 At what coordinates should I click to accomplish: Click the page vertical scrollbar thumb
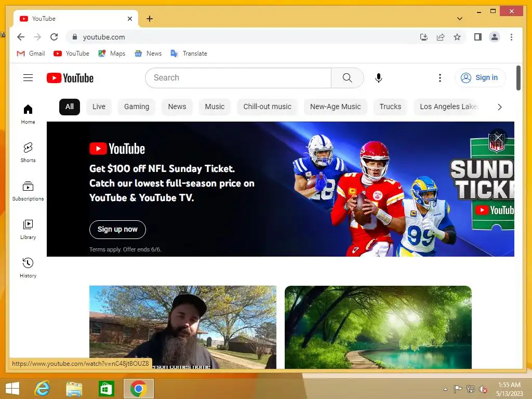pyautogui.click(x=518, y=78)
